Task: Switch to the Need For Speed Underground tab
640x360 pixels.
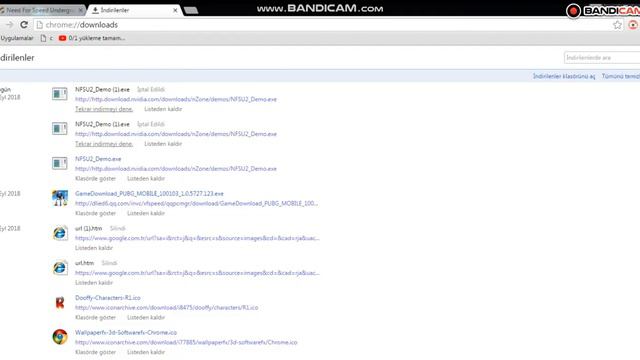Action: [40, 10]
